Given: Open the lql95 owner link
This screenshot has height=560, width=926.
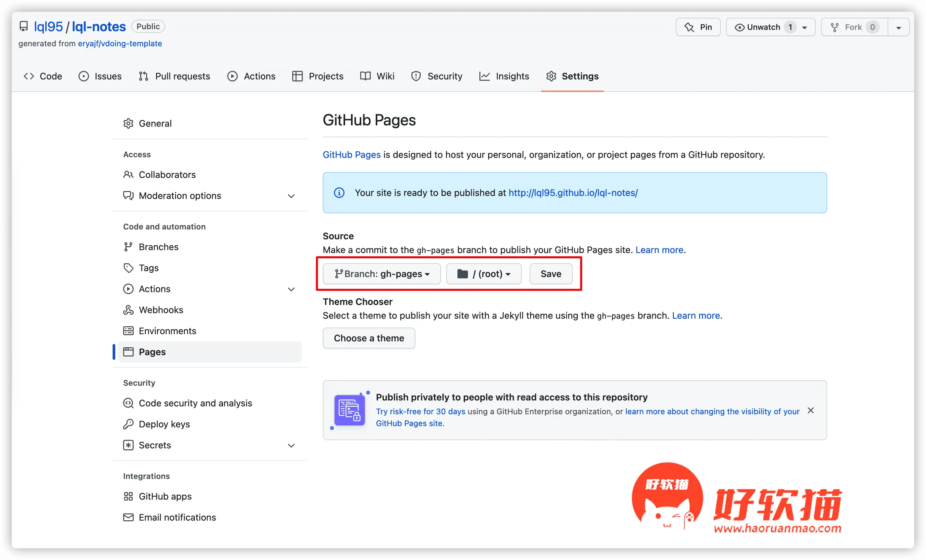Looking at the screenshot, I should click(x=48, y=26).
